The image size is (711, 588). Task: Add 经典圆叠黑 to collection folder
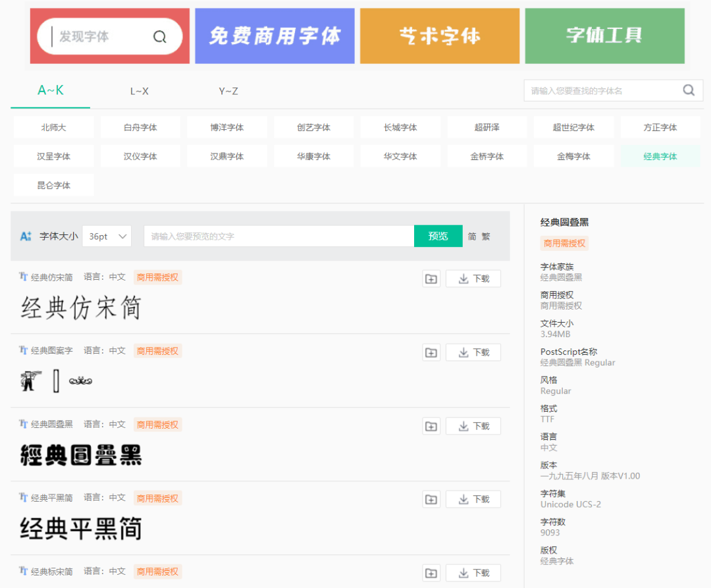pos(431,426)
